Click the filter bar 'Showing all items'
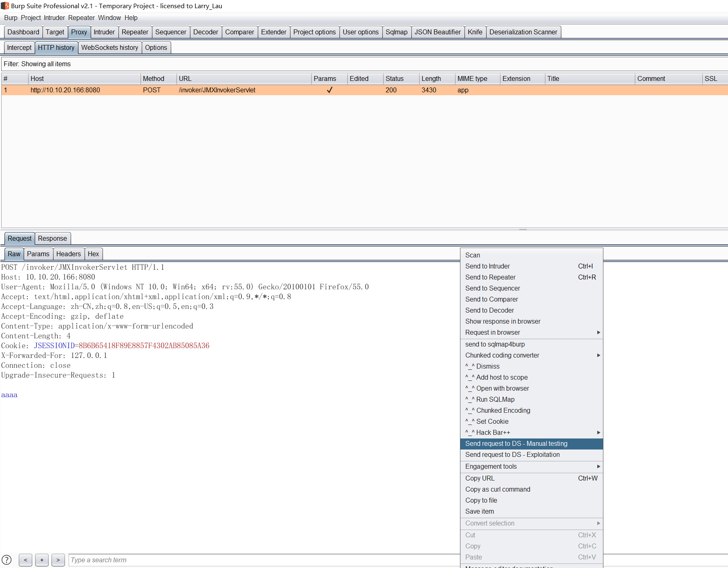 [364, 64]
